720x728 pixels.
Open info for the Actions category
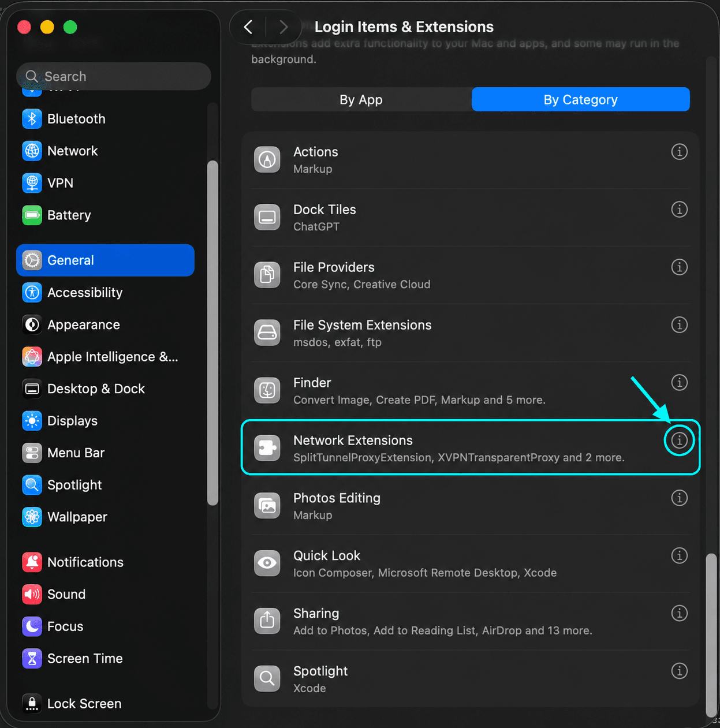point(679,152)
